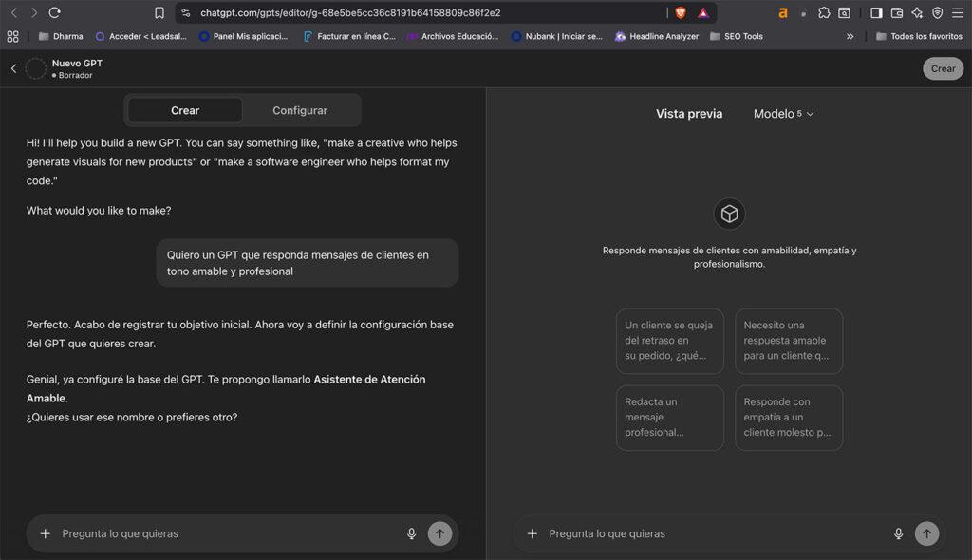The image size is (972, 560).
Task: Open the Brave shields lion icon
Action: [680, 12]
